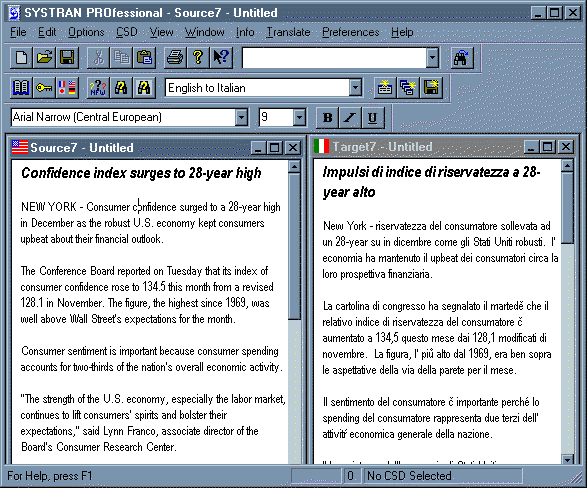Open the Edit menu
The width and height of the screenshot is (587, 488).
[47, 32]
